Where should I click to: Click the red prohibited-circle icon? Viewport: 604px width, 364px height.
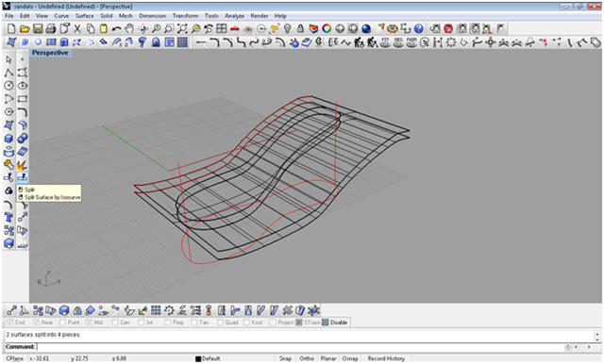click(x=448, y=28)
